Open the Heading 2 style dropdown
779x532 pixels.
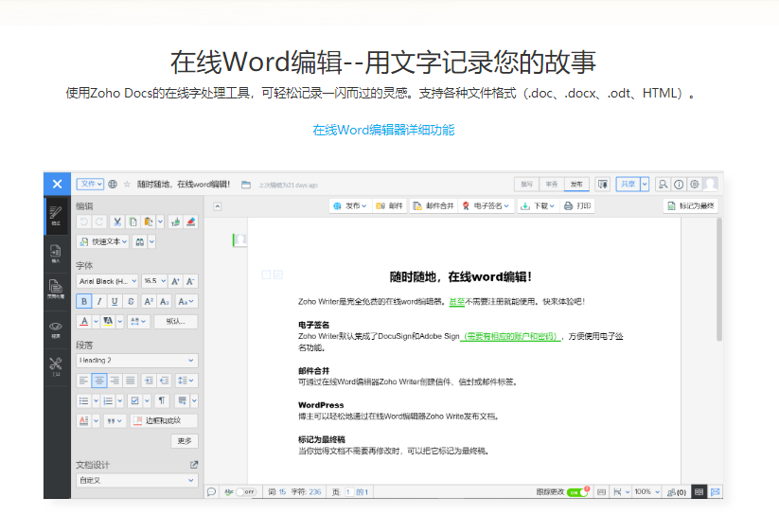(137, 360)
